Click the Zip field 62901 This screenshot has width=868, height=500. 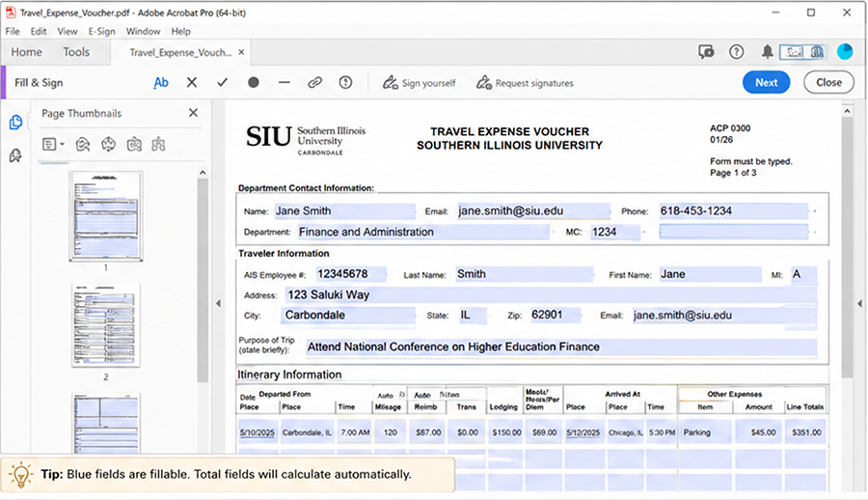coord(556,316)
